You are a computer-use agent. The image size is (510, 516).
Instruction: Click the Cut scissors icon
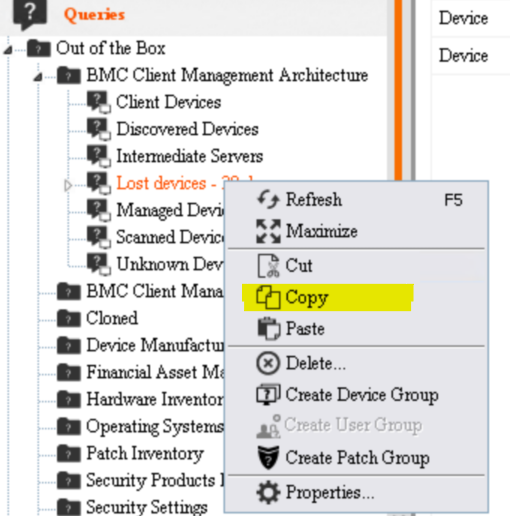pyautogui.click(x=269, y=266)
